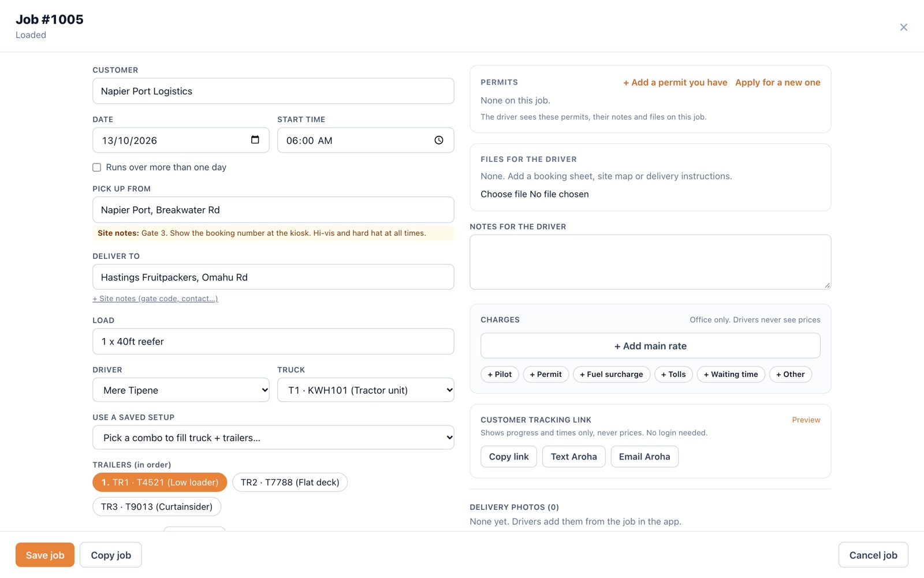Viewport: 924px width, 578px height.
Task: Click the Pick up from address field
Action: [x=273, y=210]
